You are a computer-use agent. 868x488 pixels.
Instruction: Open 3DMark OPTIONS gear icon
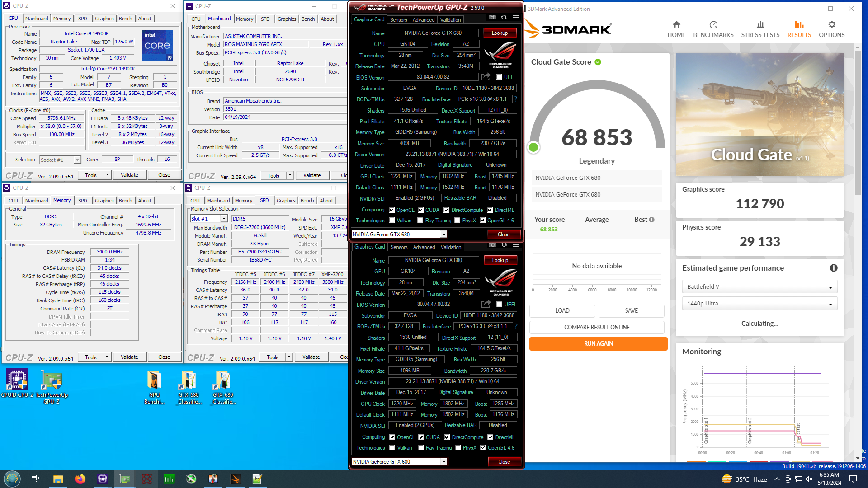point(832,24)
